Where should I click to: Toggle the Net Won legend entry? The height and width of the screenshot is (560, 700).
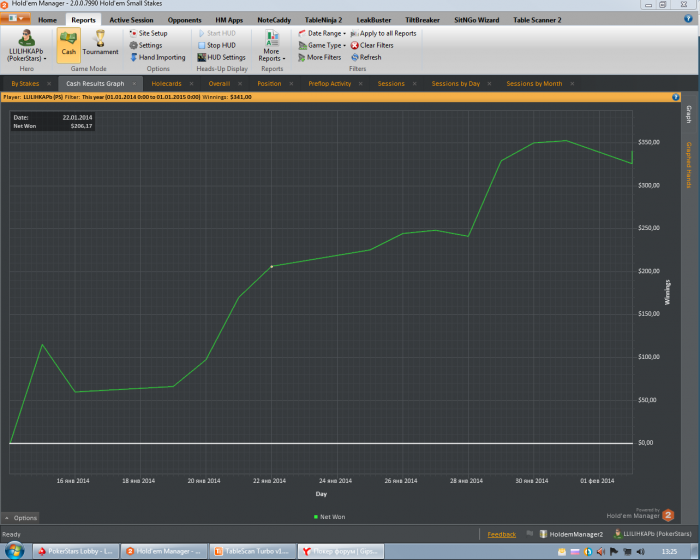point(328,517)
